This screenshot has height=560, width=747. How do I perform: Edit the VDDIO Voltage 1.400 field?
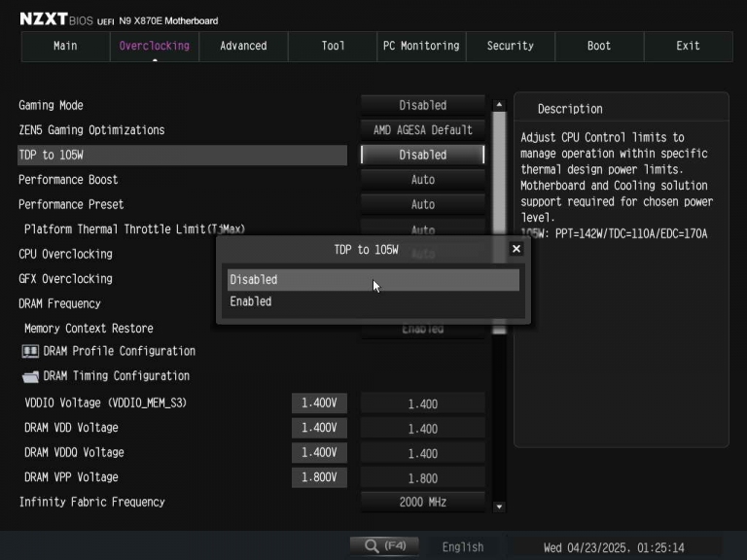pos(422,403)
